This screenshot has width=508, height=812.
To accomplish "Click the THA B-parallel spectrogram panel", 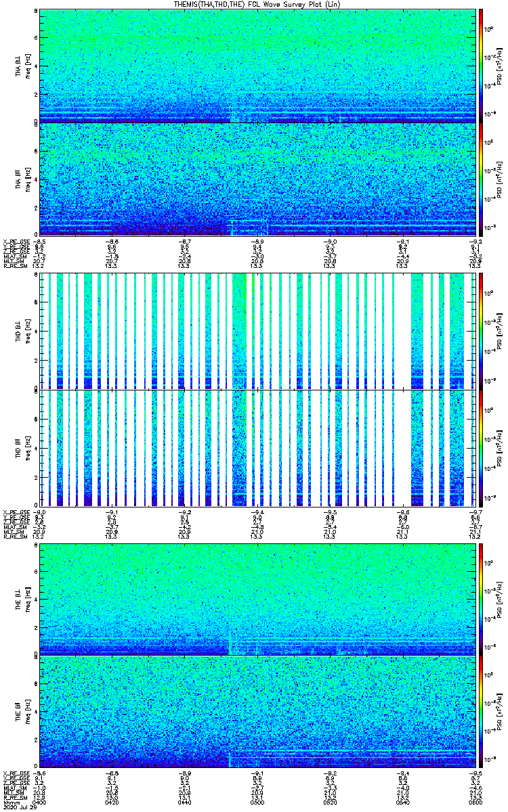I will (x=257, y=179).
